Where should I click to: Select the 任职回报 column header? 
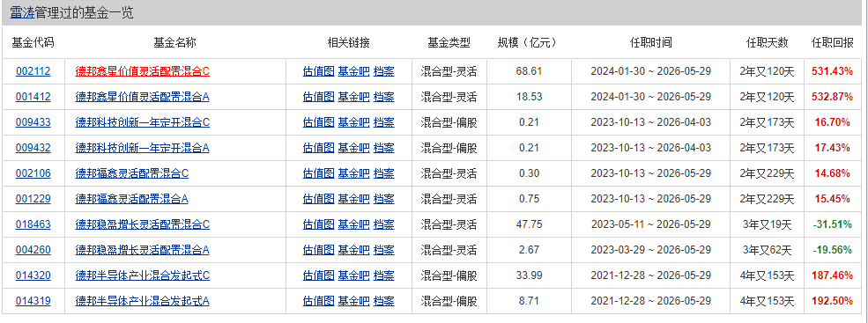coord(832,42)
